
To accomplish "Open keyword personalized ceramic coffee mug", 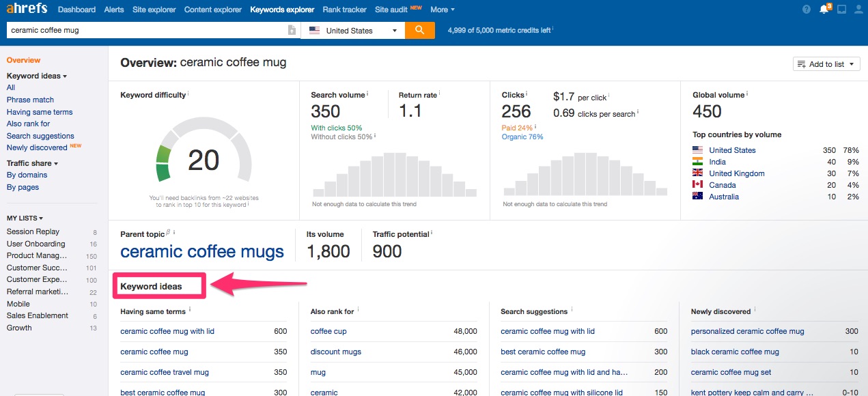I will [748, 331].
